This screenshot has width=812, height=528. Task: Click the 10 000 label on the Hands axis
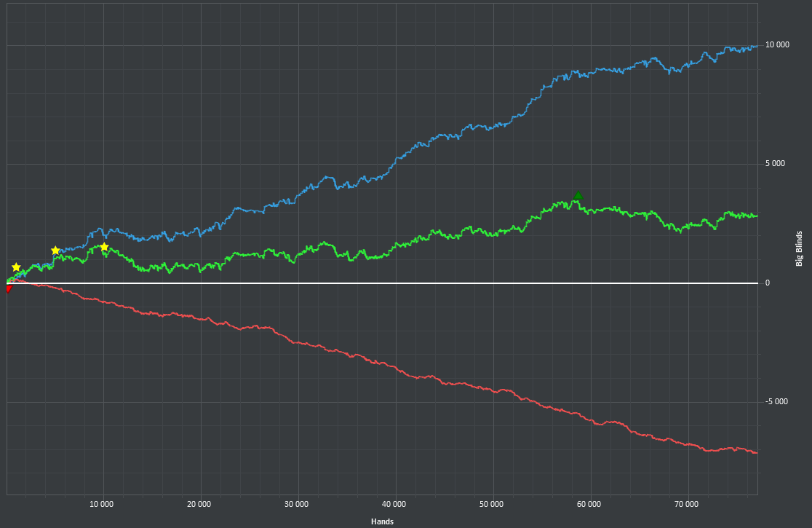pos(102,504)
